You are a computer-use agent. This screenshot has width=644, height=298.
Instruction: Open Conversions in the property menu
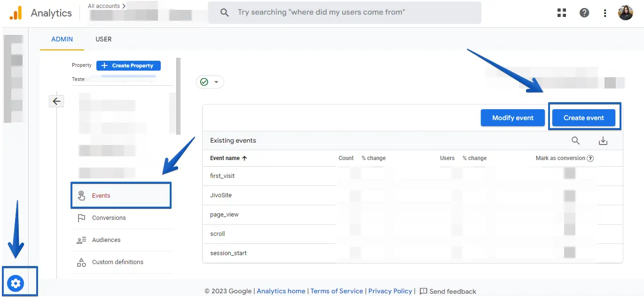pyautogui.click(x=109, y=218)
